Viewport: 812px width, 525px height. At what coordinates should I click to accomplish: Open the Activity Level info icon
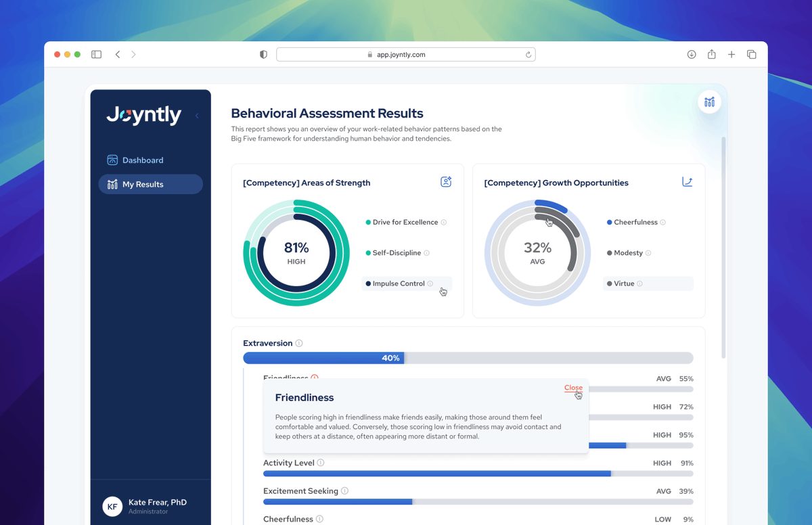pos(321,463)
